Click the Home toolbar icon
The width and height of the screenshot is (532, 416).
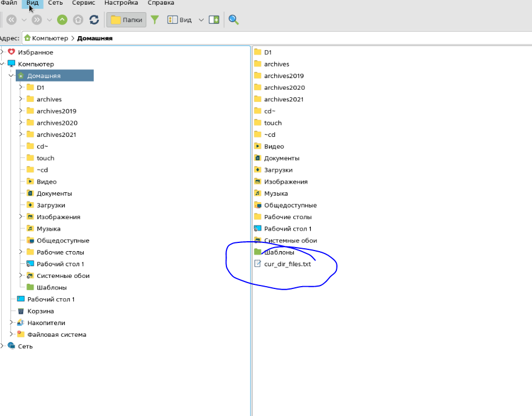[x=78, y=20]
